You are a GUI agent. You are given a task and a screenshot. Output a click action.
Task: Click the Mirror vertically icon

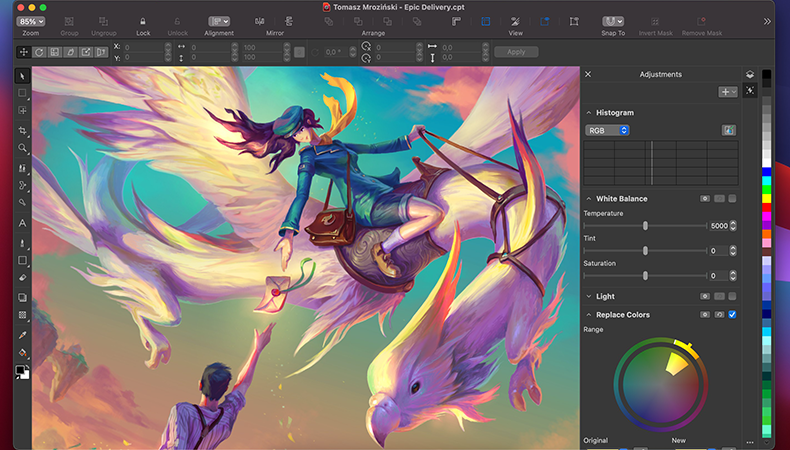289,21
